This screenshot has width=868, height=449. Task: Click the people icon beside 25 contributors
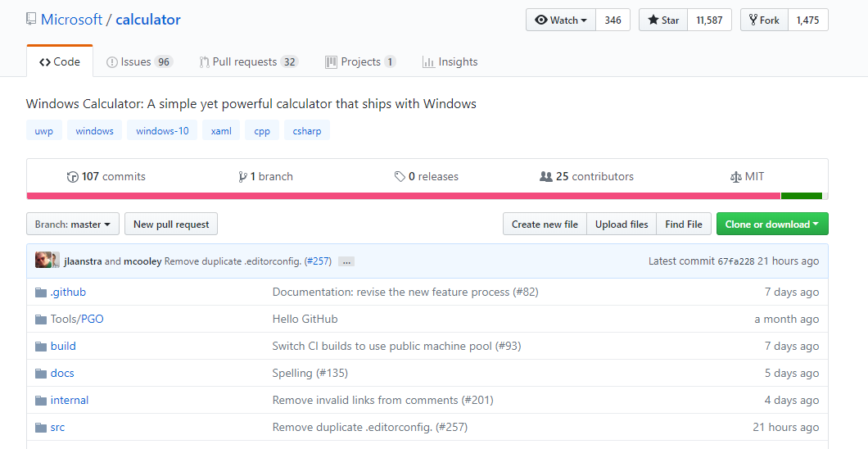click(x=546, y=177)
